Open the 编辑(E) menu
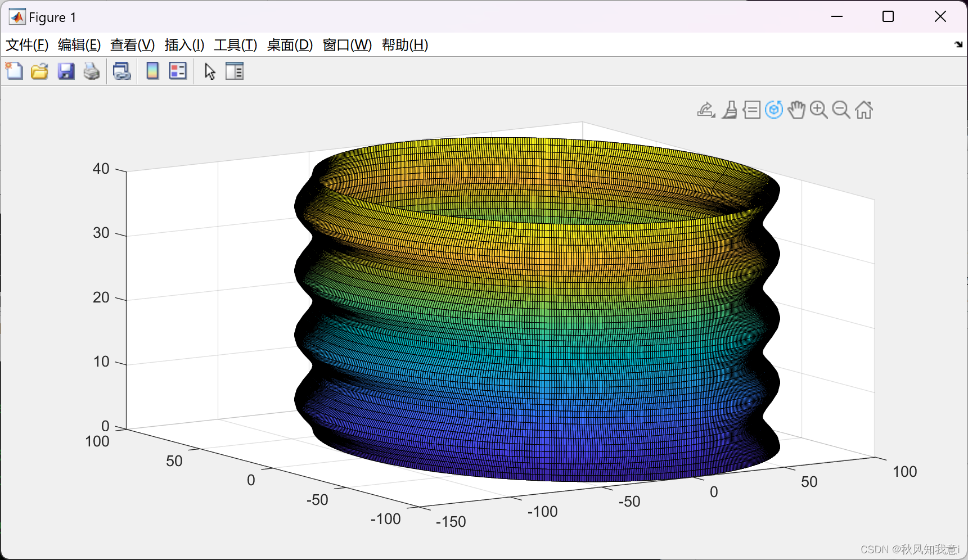Viewport: 968px width, 560px height. pyautogui.click(x=79, y=45)
